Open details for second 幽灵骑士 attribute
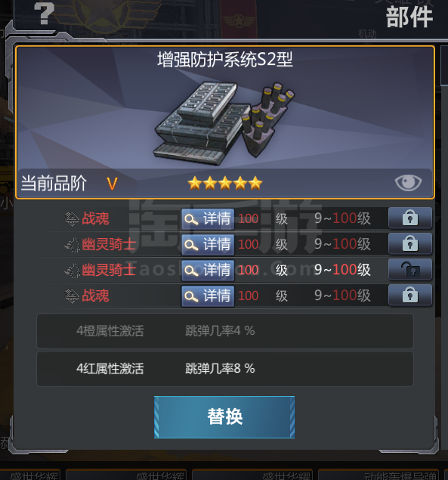 208,271
